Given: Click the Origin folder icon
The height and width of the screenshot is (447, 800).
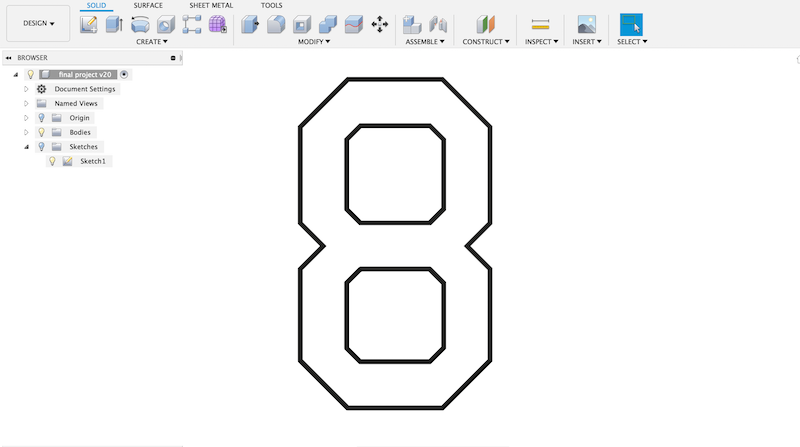Looking at the screenshot, I should (x=57, y=118).
